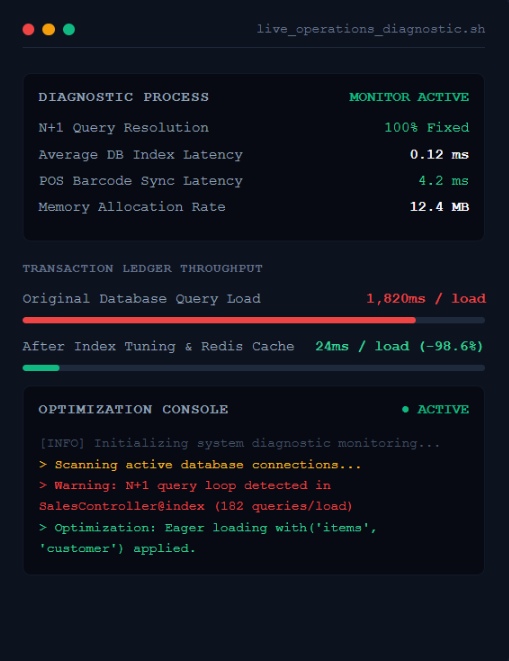Select the live_operations_diagnostic.sh title text
The height and width of the screenshot is (661, 509).
click(371, 29)
